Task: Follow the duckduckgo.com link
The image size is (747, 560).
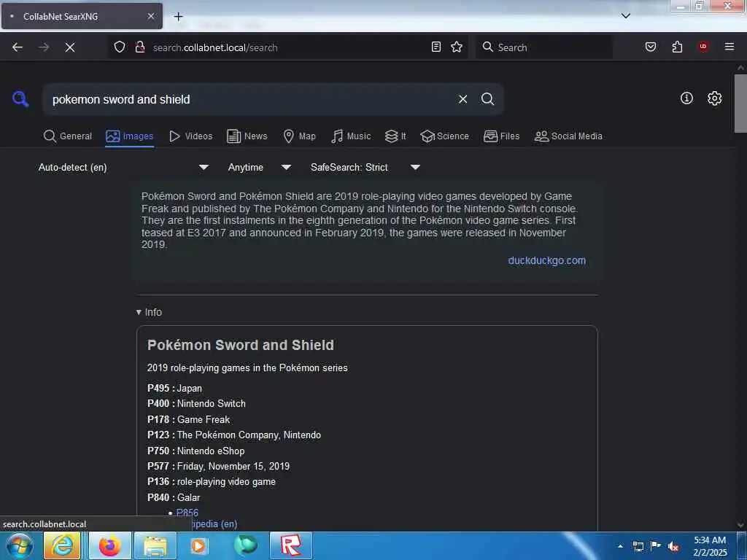Action: pos(547,260)
